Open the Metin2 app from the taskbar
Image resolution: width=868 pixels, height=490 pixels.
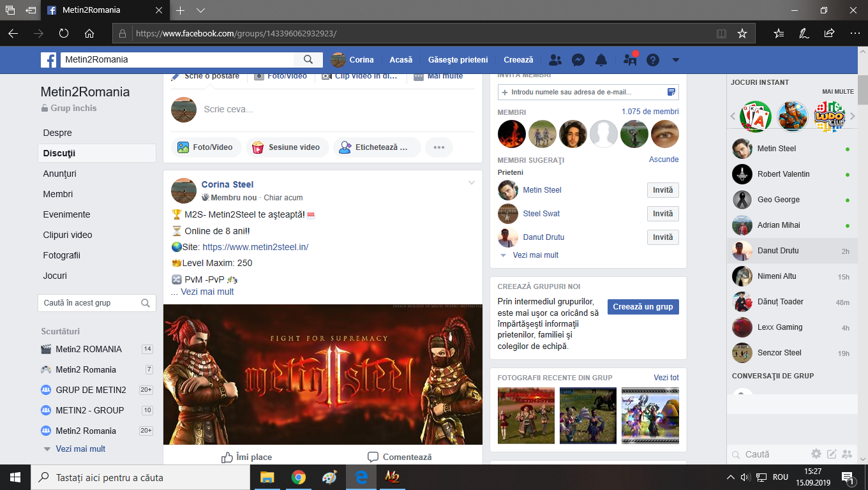392,477
